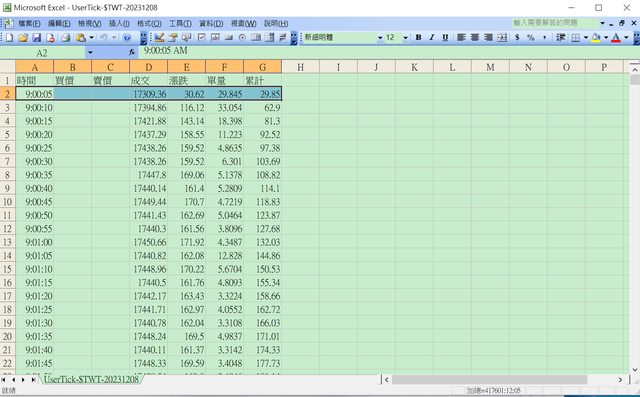
Task: Toggle bold formatting
Action: pos(418,38)
